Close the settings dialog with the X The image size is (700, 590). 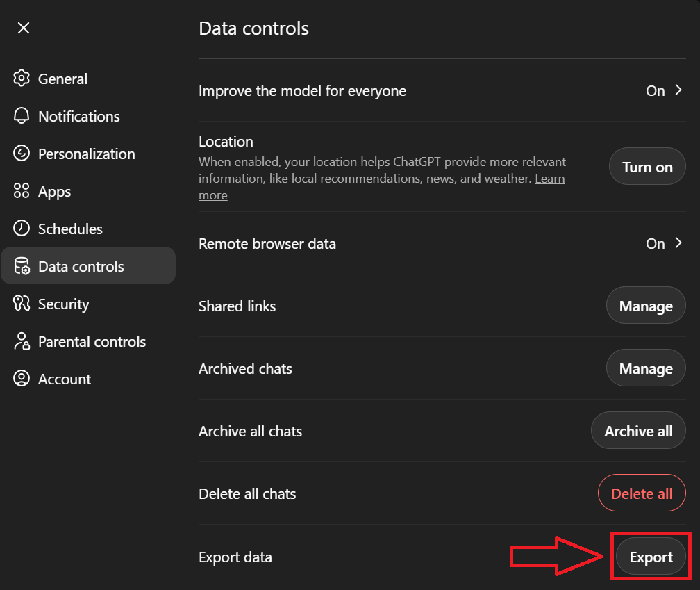23,27
